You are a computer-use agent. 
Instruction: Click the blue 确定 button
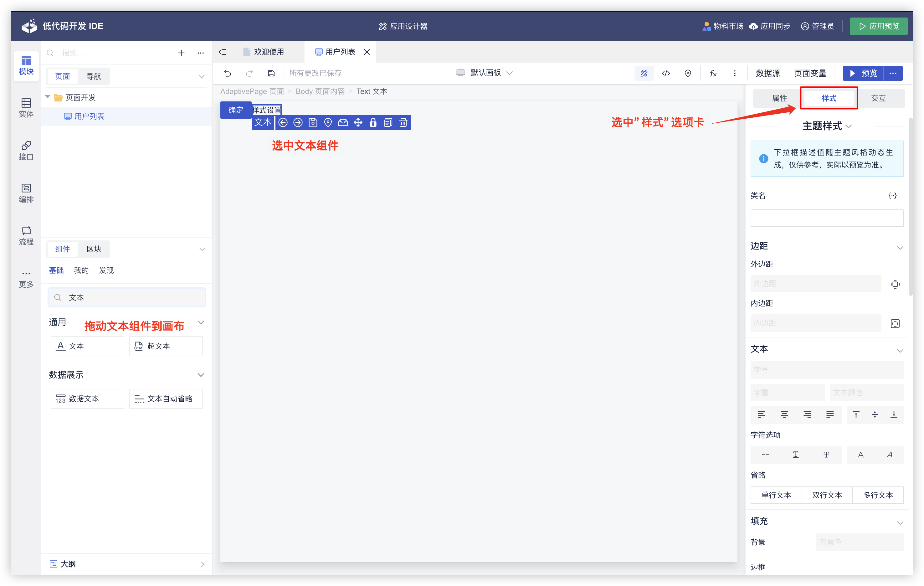pos(236,110)
